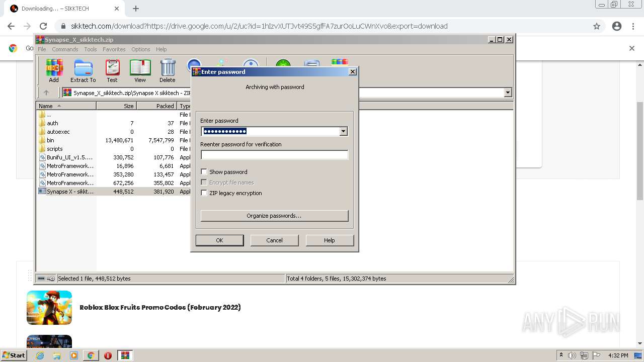The image size is (644, 362).
Task: Click Cancel in the Enter password dialog
Action: click(274, 240)
